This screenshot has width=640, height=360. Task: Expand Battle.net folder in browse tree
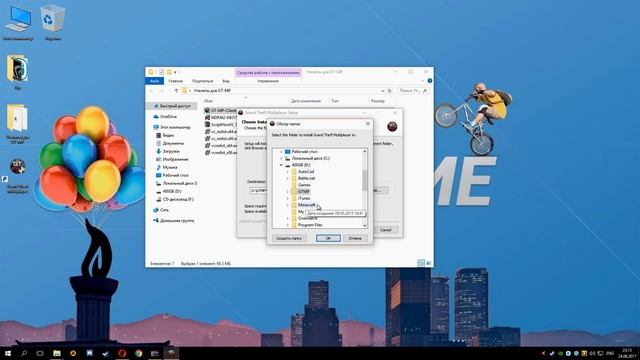[287, 178]
